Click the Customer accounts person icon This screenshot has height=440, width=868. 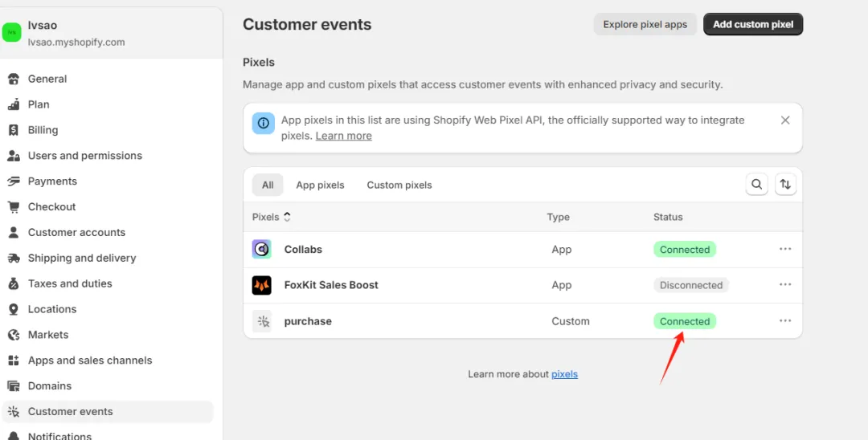coord(14,232)
